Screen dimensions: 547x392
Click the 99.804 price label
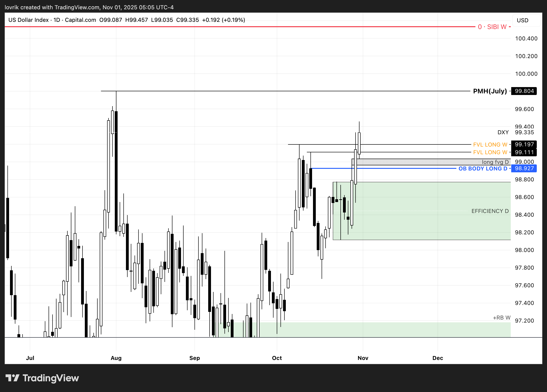coord(524,91)
